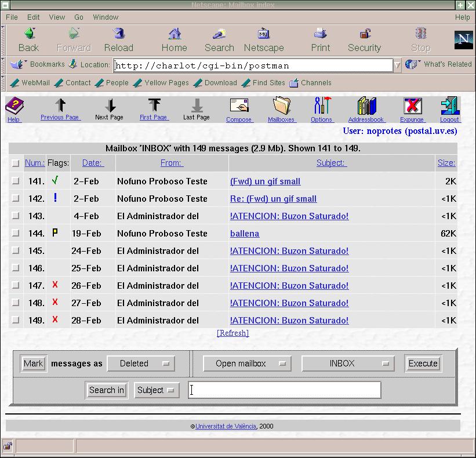Check the box for message 144
The height and width of the screenshot is (458, 476).
(x=16, y=233)
